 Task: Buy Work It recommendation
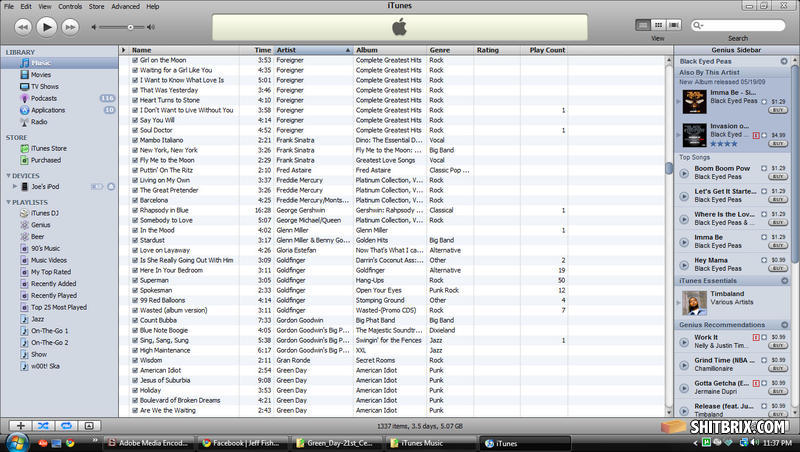(778, 345)
